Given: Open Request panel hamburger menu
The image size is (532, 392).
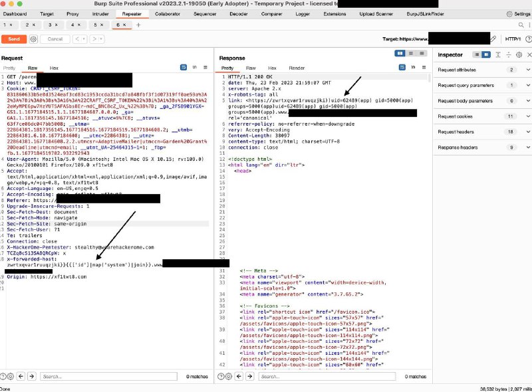Looking at the screenshot, I should tap(205, 68).
